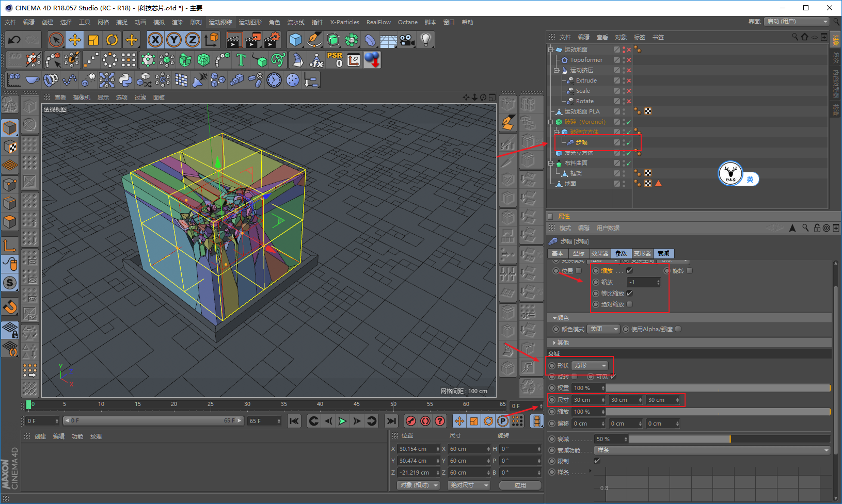The height and width of the screenshot is (504, 842).
Task: Collapse the 运动地面 tree node
Action: tap(551, 50)
